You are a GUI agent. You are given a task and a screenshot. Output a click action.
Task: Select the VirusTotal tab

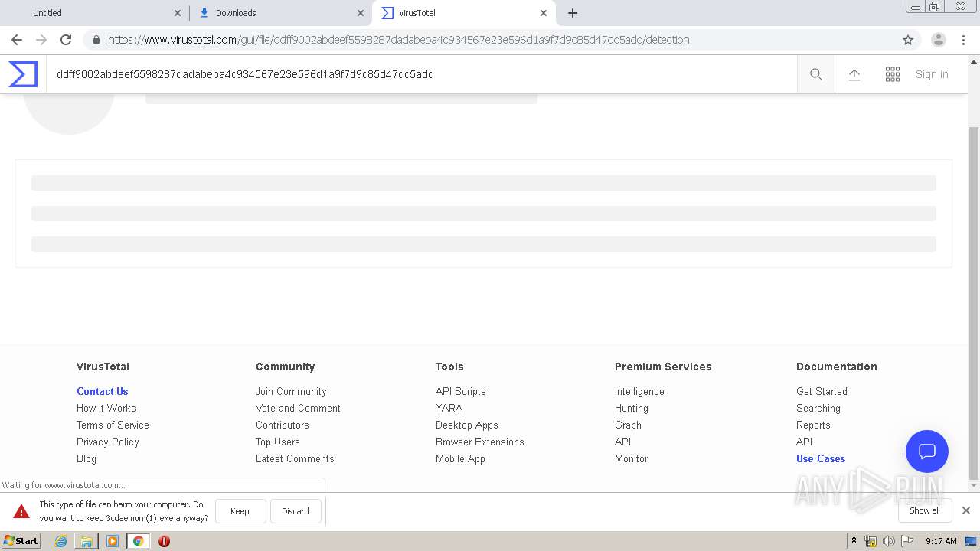click(463, 13)
